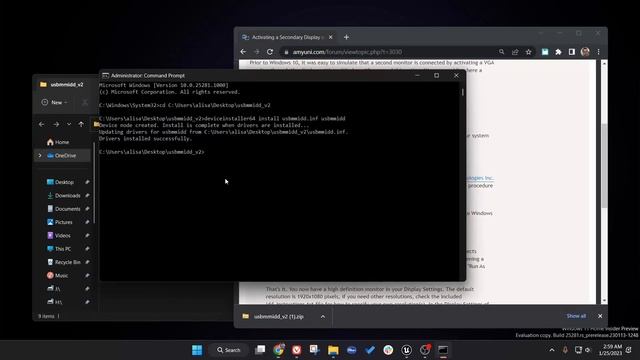The image size is (640, 360).
Task: Switch to Command Prompt taskbar icon
Action: point(443,350)
